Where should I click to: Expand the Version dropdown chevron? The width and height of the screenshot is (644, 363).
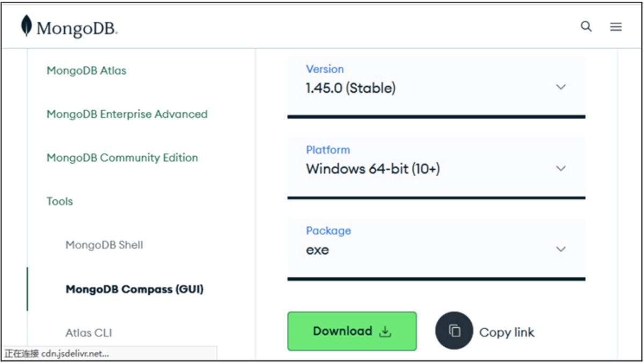pos(561,87)
